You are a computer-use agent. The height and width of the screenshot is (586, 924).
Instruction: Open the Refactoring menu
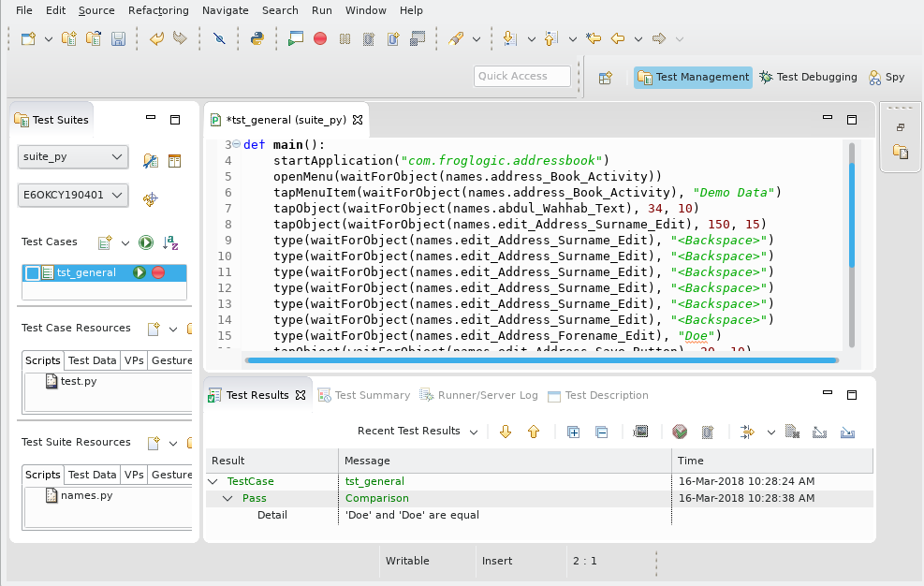(x=158, y=10)
